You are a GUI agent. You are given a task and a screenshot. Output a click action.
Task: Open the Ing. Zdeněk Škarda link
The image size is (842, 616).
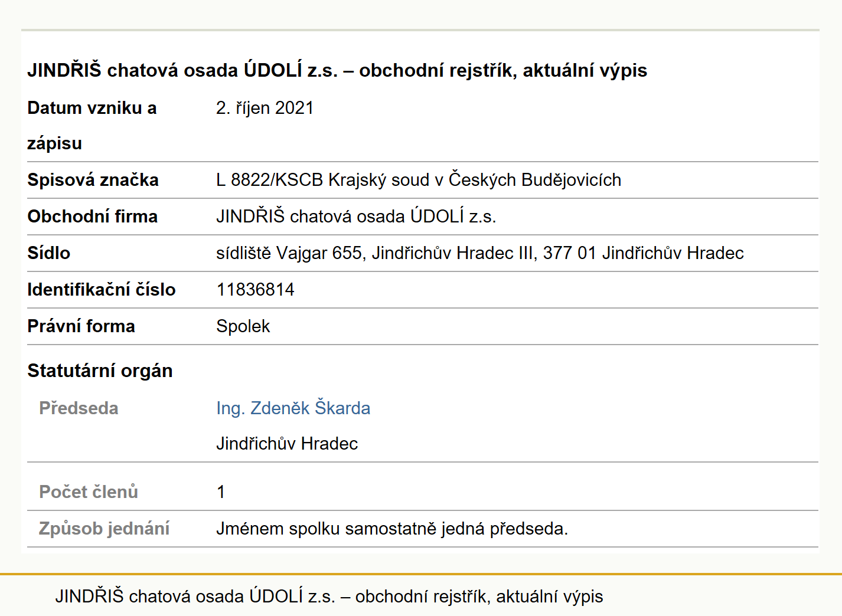click(x=293, y=408)
